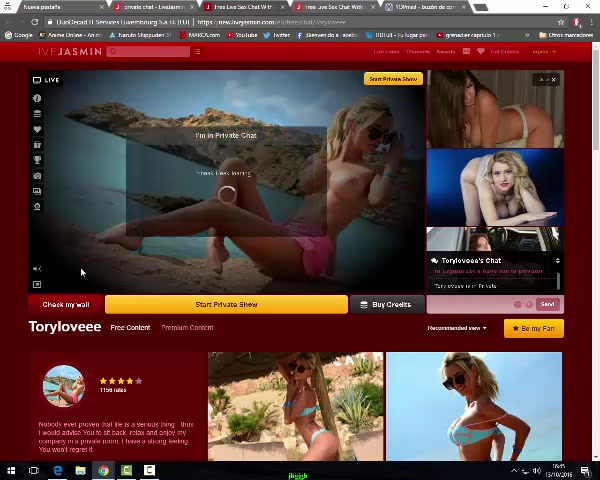Click the trophy icon in player sidebar
600x480 pixels.
(37, 160)
